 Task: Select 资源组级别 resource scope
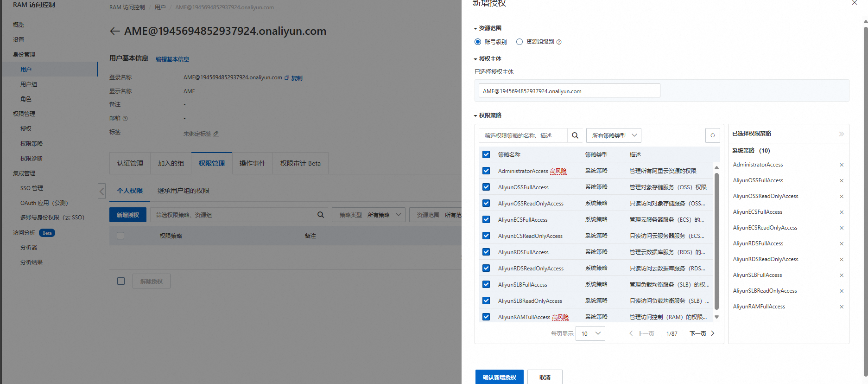tap(520, 42)
